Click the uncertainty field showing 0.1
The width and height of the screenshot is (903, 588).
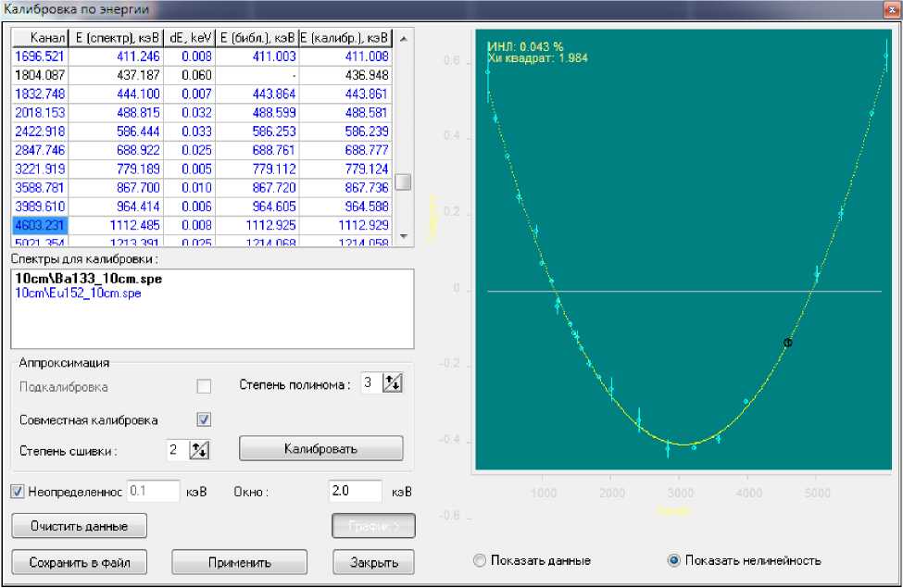153,492
